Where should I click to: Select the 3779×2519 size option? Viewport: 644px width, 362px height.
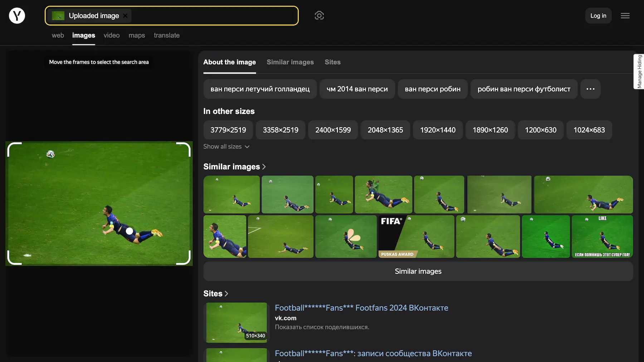pyautogui.click(x=228, y=130)
